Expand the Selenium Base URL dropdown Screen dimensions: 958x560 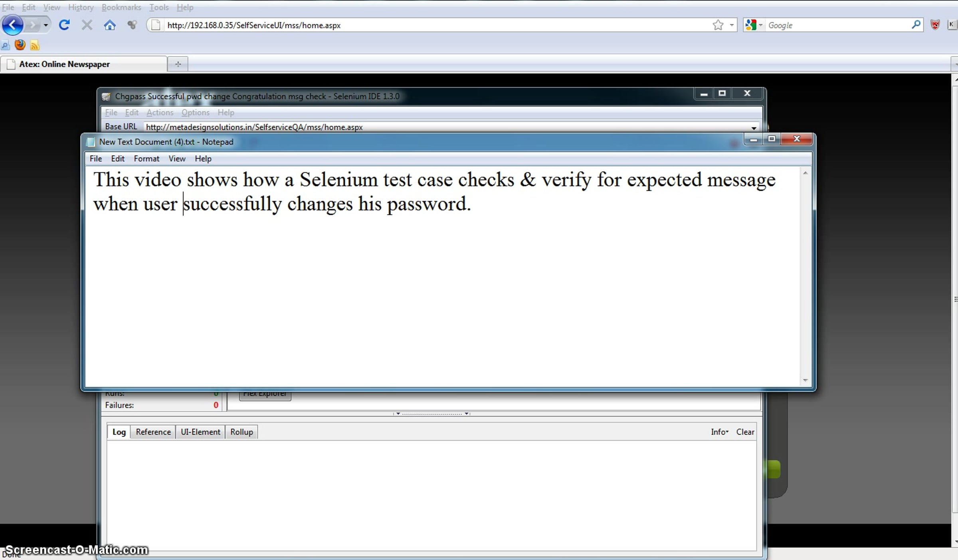(754, 128)
